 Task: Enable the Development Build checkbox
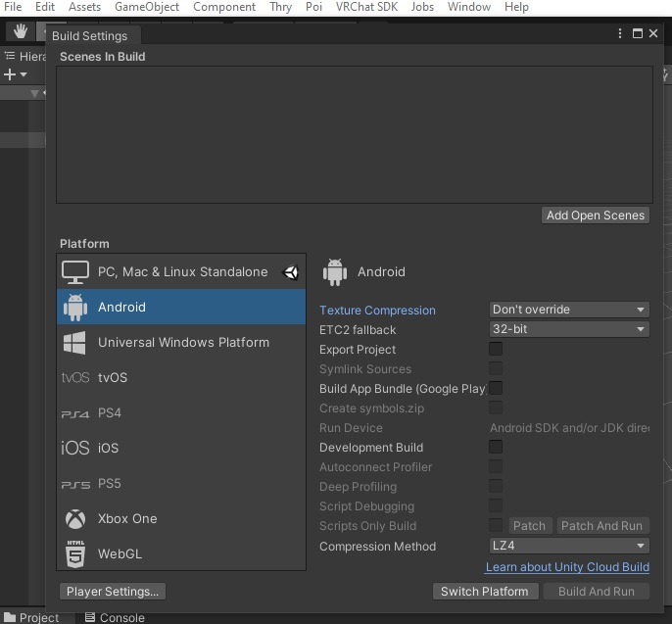point(496,447)
